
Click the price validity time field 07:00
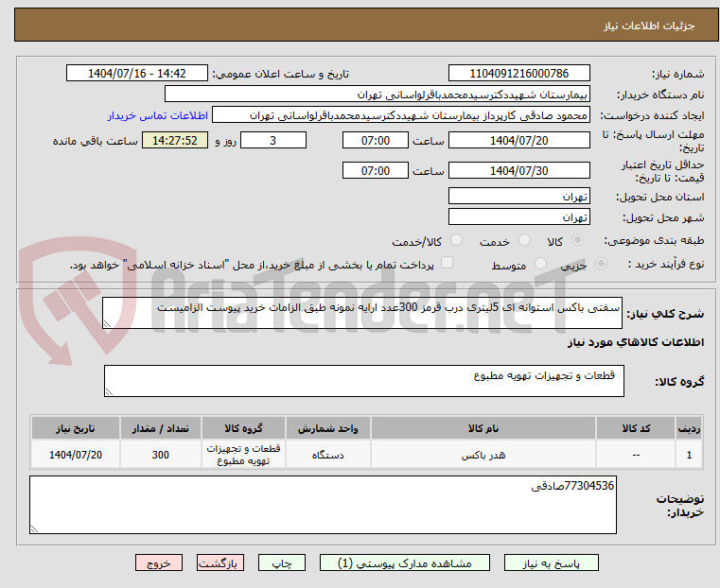click(x=376, y=170)
